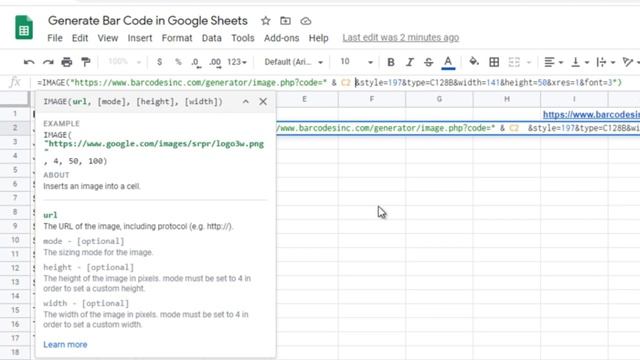The image size is (640, 360).
Task: Open the File menu
Action: 55,38
